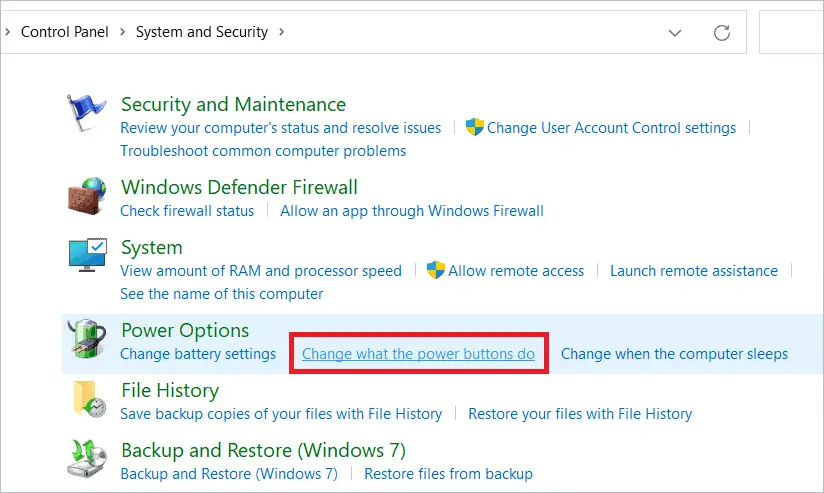Open Troubleshoot common computer problems

pos(263,151)
